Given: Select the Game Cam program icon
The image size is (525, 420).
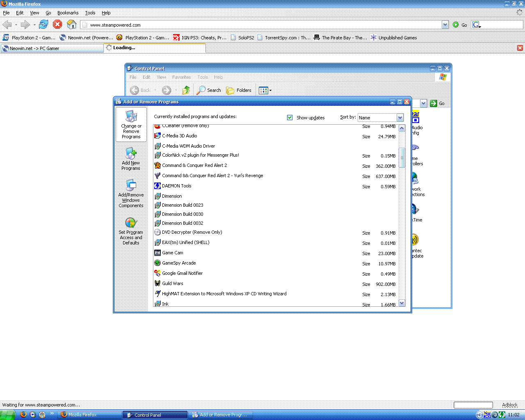Looking at the screenshot, I should coord(157,253).
